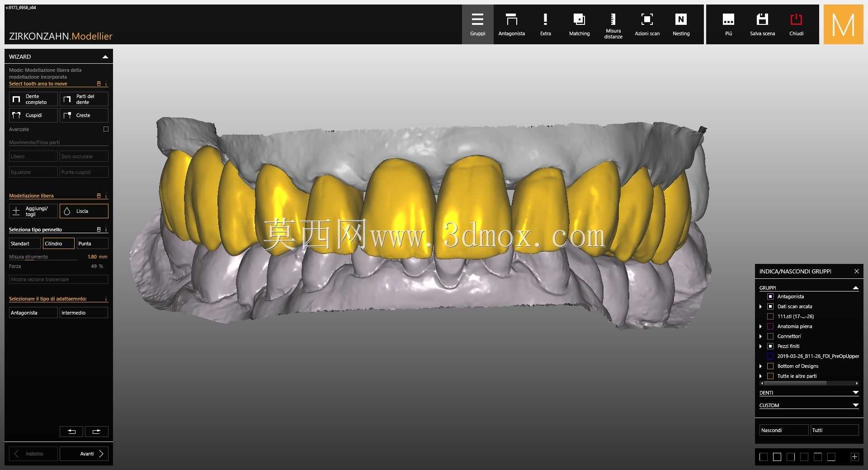This screenshot has width=868, height=470.
Task: Expand Connettori tree node
Action: point(760,336)
